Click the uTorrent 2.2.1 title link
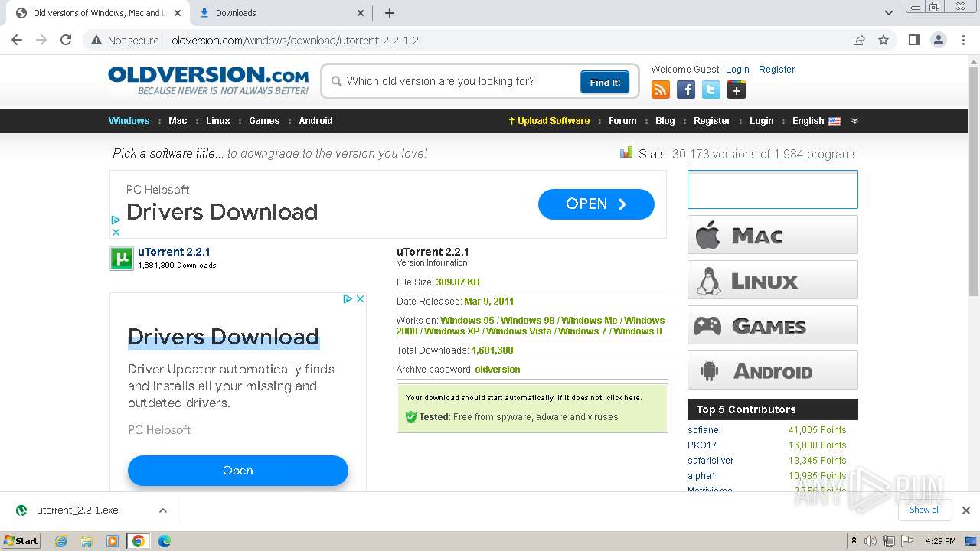 coord(174,252)
